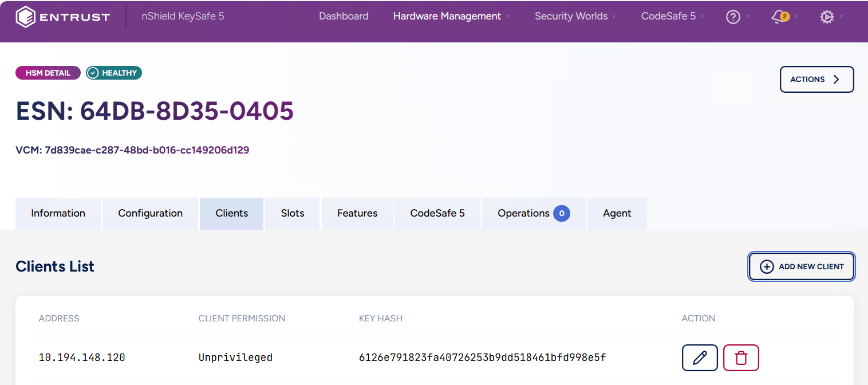Viewport: 868px width, 385px height.
Task: Delete client 10.194.148.120 with trash icon
Action: 741,358
